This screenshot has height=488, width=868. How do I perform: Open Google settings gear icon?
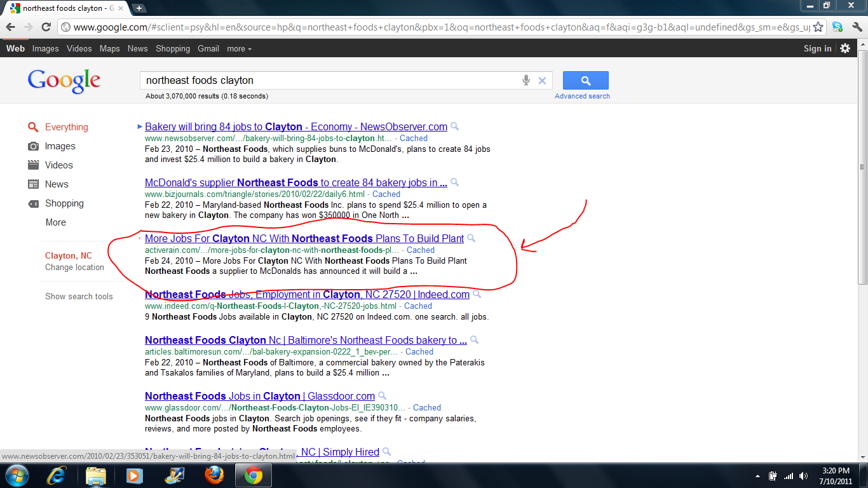pos(845,48)
